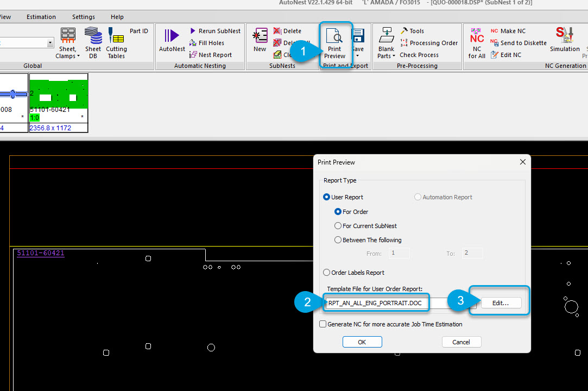Enable Generate NC for accurate Job Time Estimation
Viewport: 588px width, 391px height.
tap(323, 324)
